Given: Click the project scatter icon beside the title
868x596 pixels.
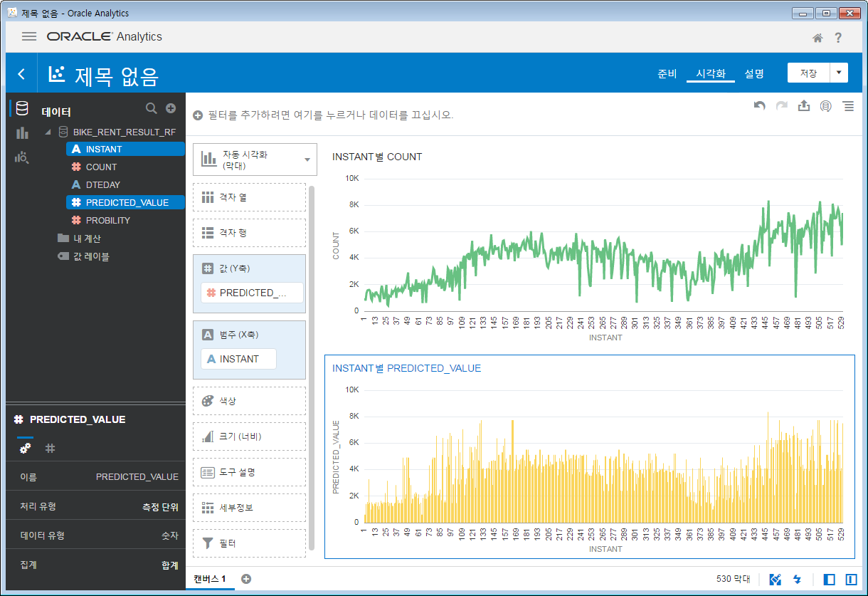Looking at the screenshot, I should (x=56, y=74).
